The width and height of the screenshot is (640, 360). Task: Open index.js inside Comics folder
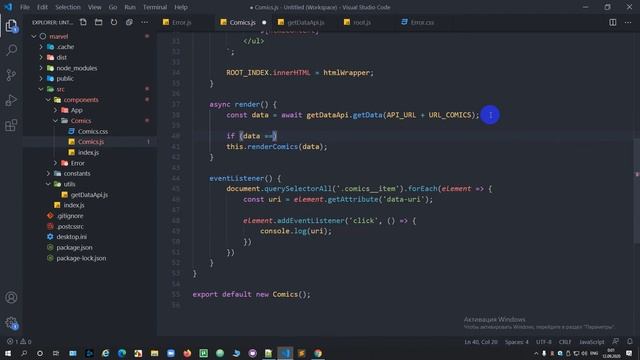(88, 152)
